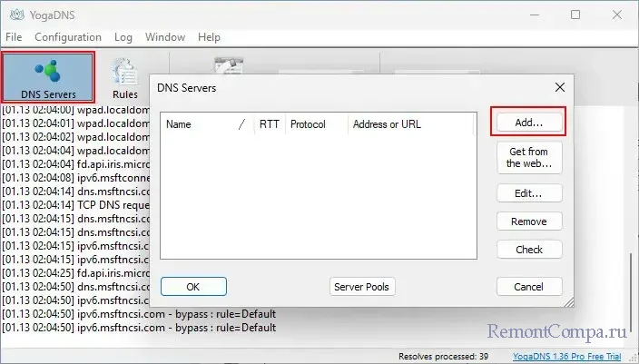
Task: Open the Configuration menu
Action: pos(68,37)
